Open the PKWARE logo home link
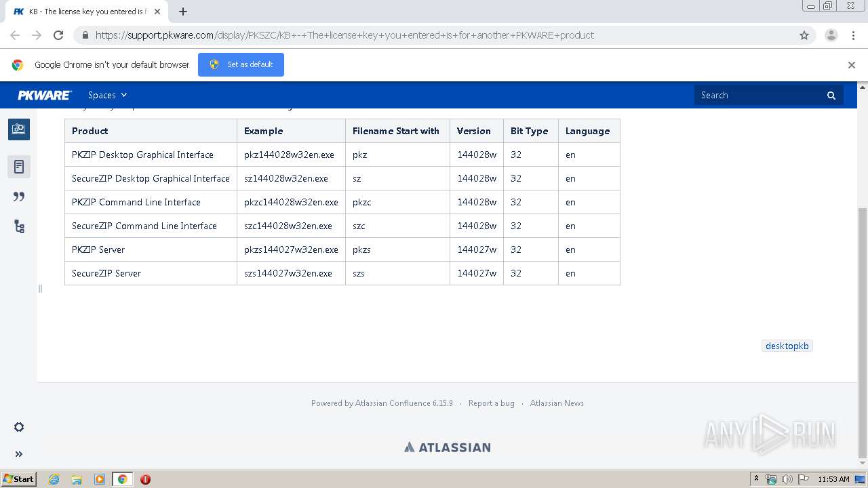 click(x=45, y=96)
